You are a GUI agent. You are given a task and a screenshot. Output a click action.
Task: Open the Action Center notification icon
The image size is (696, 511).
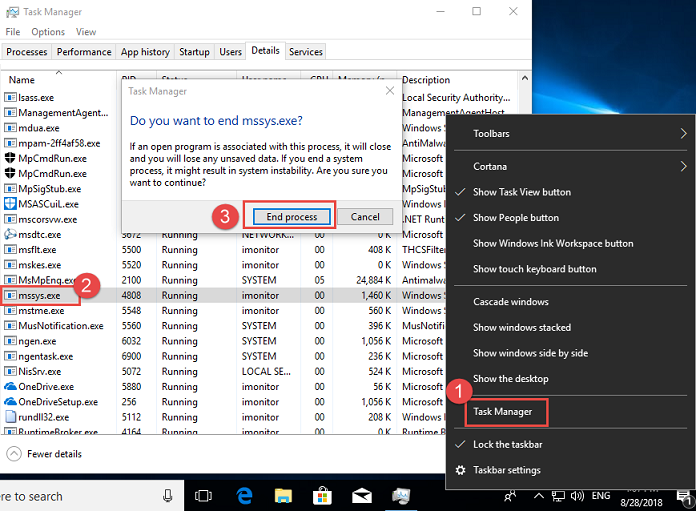coord(684,498)
